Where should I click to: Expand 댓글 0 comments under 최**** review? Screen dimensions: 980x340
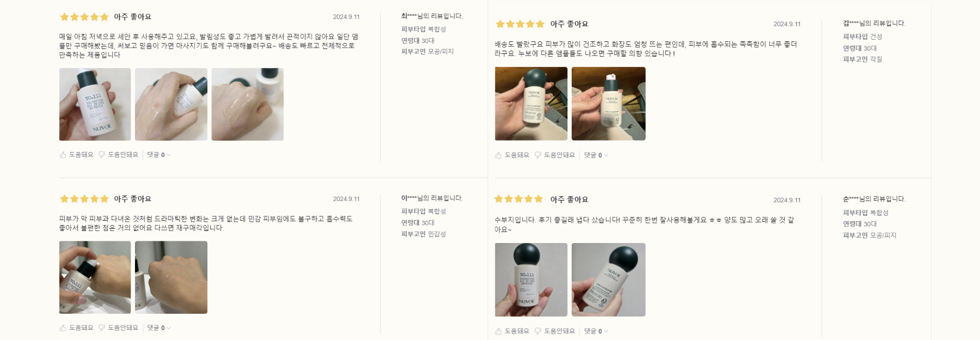click(x=159, y=155)
